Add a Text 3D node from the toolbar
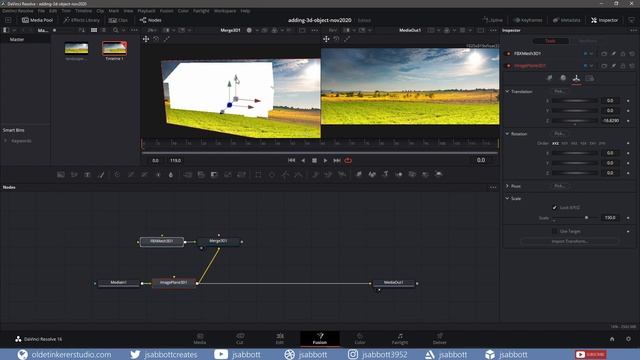The image size is (640, 360). point(386,175)
